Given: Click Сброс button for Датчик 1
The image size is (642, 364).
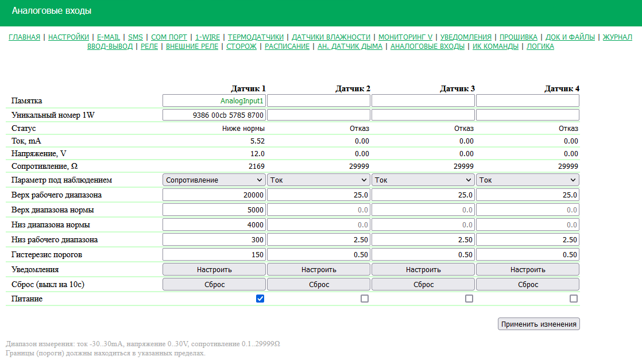Looking at the screenshot, I should click(x=214, y=284).
